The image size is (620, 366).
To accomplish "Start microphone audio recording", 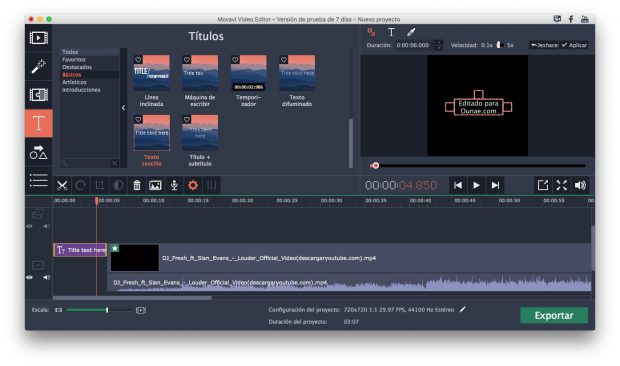I will pyautogui.click(x=174, y=185).
